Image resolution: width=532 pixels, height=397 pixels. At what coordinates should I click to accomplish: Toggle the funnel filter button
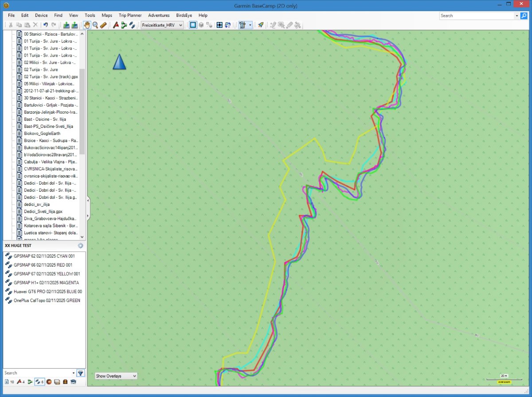80,373
